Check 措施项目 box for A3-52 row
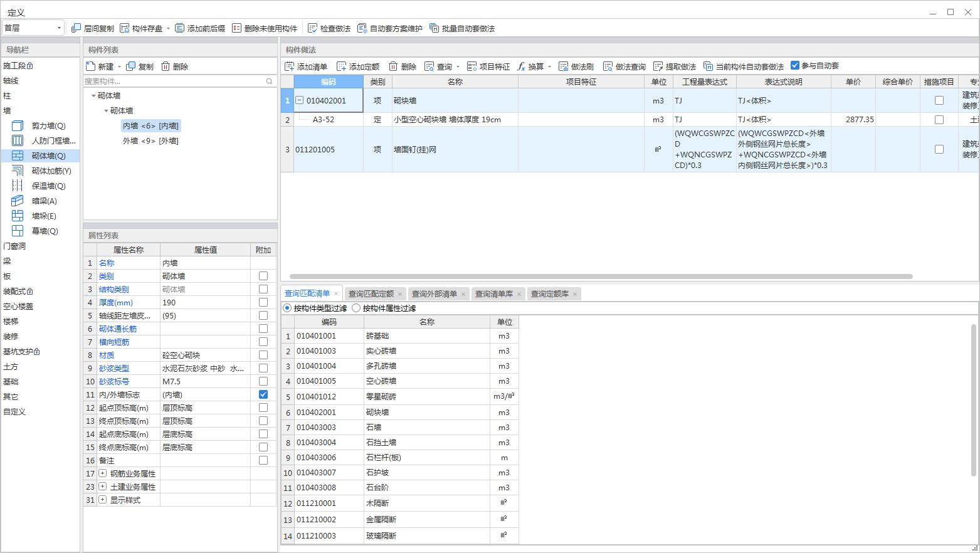This screenshot has width=980, height=553. tap(939, 119)
